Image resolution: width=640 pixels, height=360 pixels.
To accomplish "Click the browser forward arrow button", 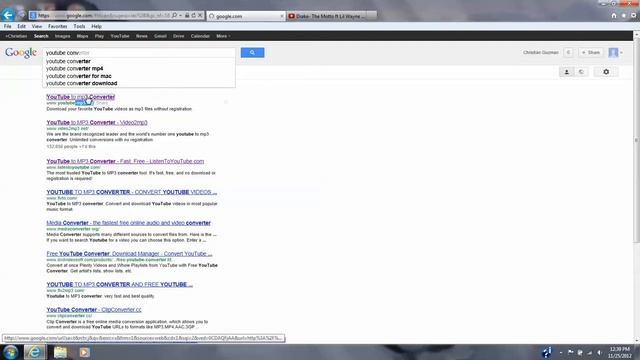I will [x=21, y=15].
